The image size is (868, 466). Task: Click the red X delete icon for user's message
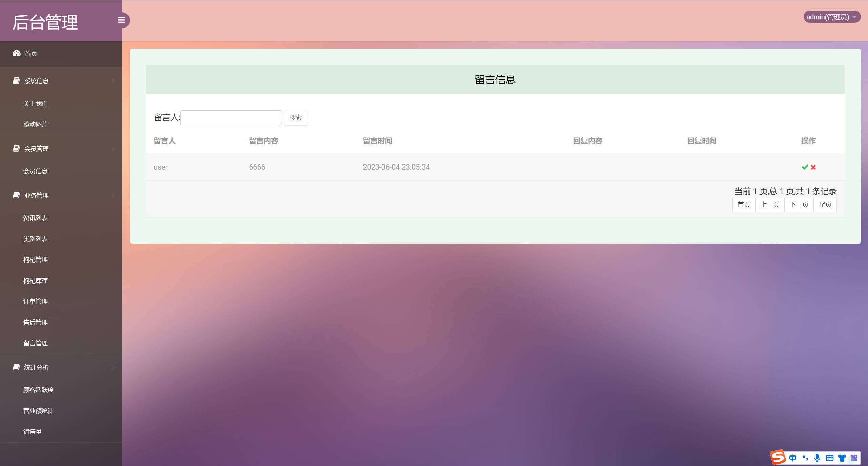[813, 167]
